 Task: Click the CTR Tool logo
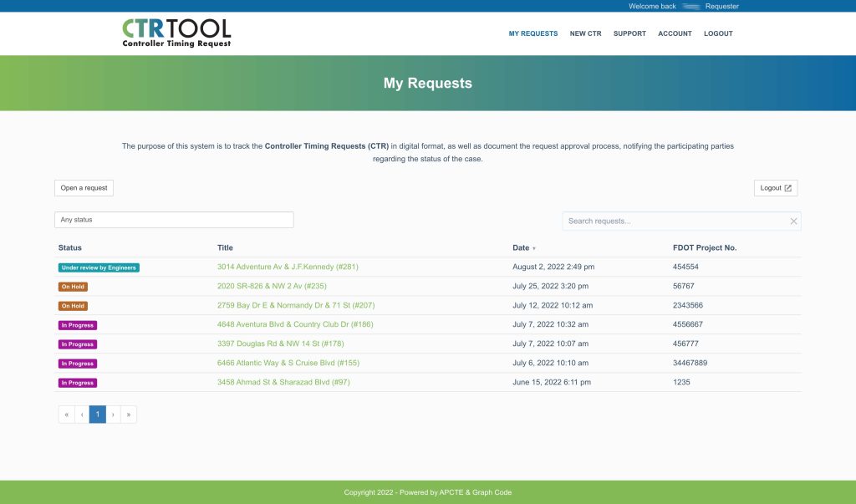click(176, 33)
